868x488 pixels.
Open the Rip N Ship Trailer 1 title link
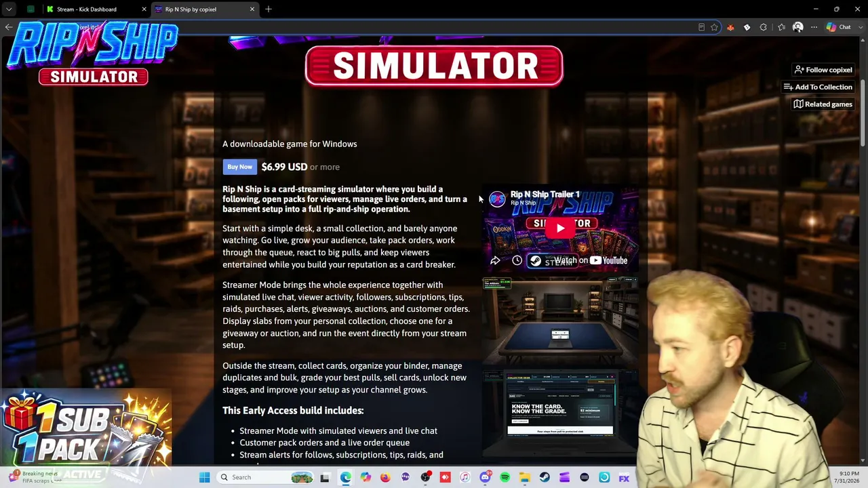click(x=545, y=195)
